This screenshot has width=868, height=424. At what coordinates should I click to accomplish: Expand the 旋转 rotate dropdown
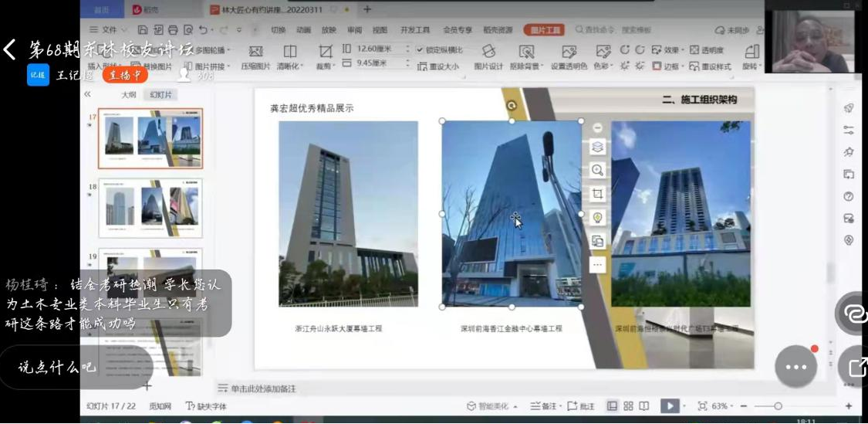point(751,66)
